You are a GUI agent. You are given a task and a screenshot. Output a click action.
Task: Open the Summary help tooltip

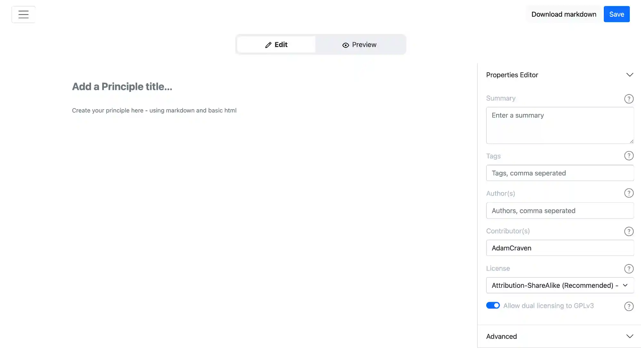click(629, 99)
